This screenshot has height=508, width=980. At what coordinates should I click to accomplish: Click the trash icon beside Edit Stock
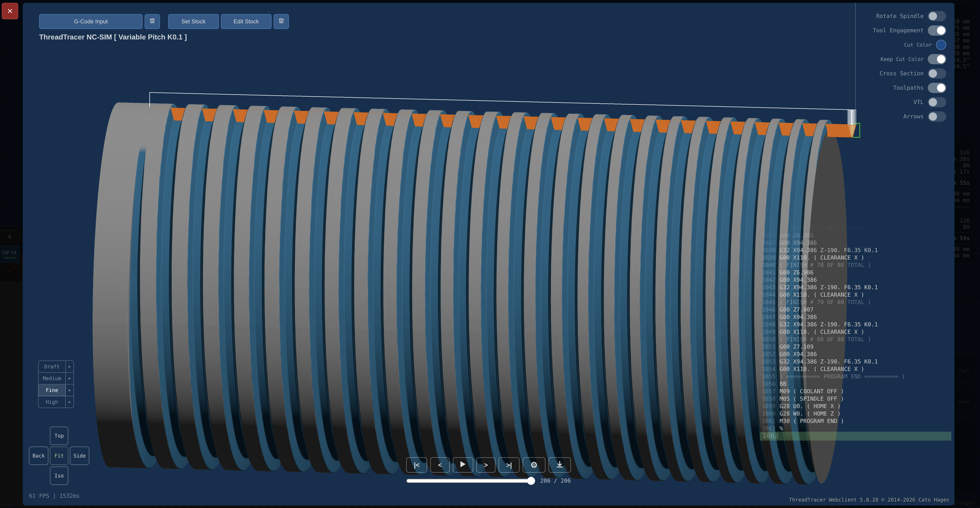pos(281,21)
